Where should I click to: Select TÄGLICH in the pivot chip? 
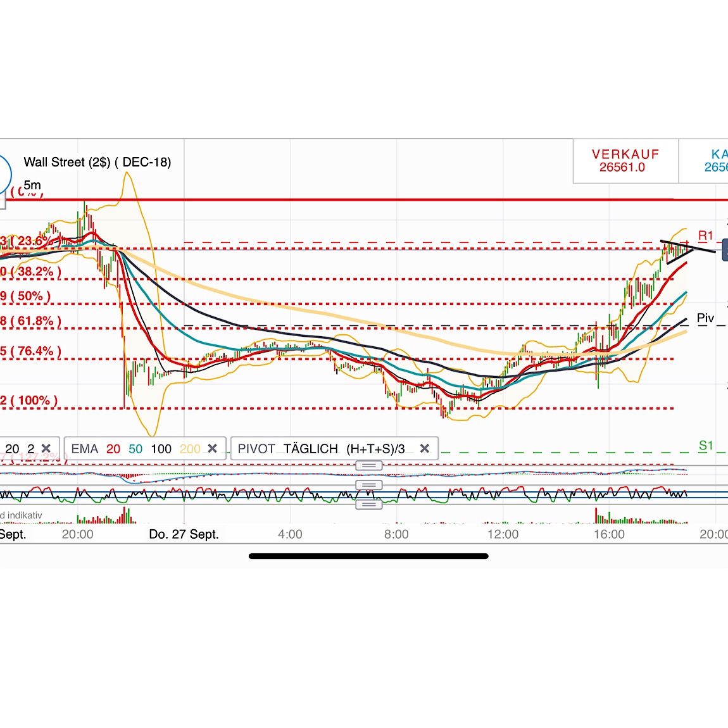(310, 448)
